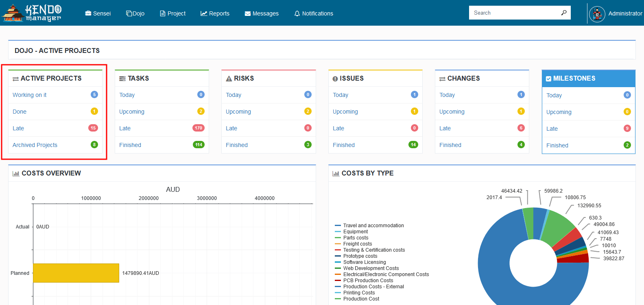
Task: Click the Issues exclamation icon
Action: pyautogui.click(x=335, y=79)
